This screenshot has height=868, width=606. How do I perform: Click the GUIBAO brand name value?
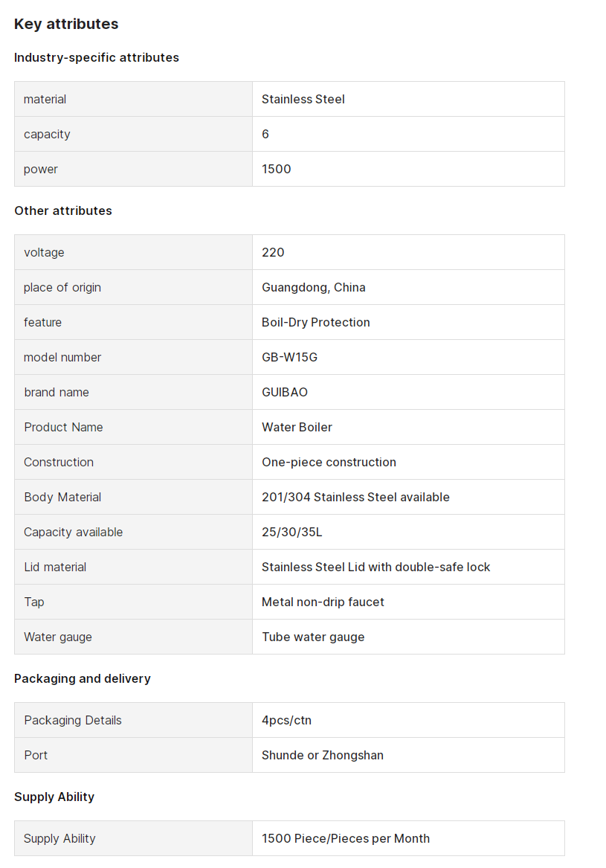285,392
